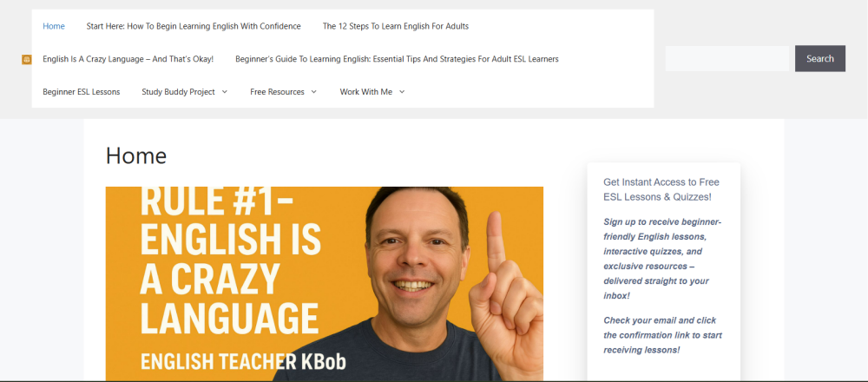
Task: Open the Home menu item
Action: click(54, 26)
